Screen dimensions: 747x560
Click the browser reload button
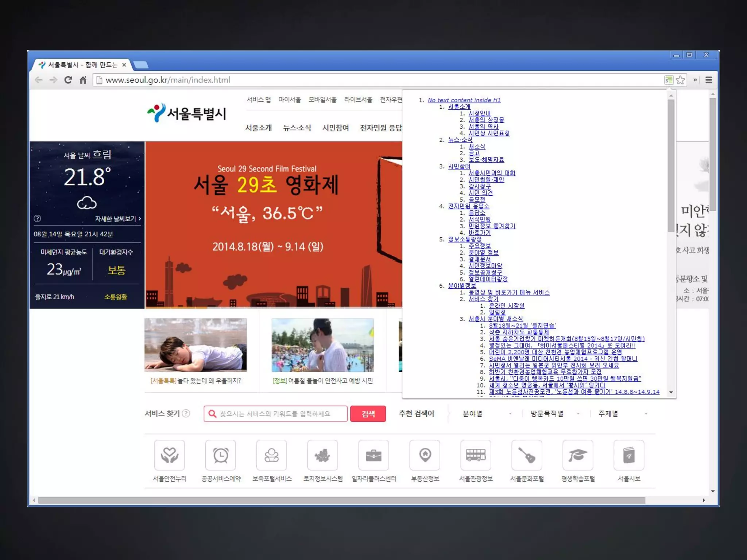coord(68,80)
